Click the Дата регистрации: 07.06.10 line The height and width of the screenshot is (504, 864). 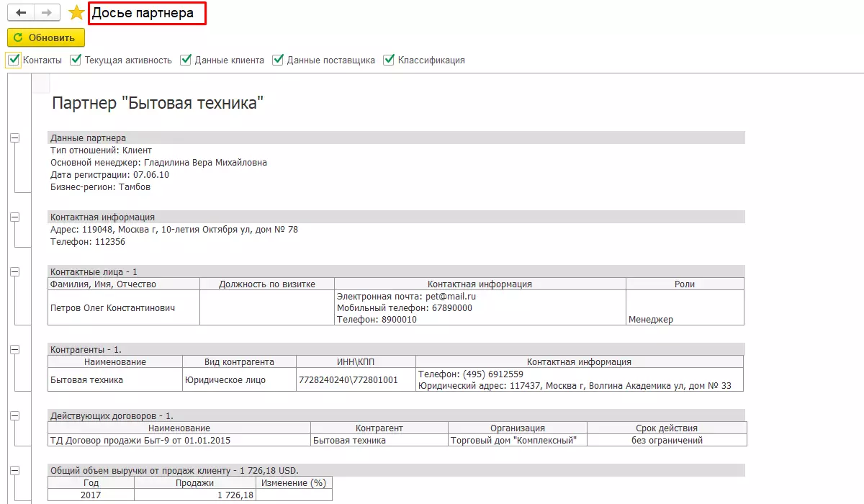pyautogui.click(x=110, y=175)
